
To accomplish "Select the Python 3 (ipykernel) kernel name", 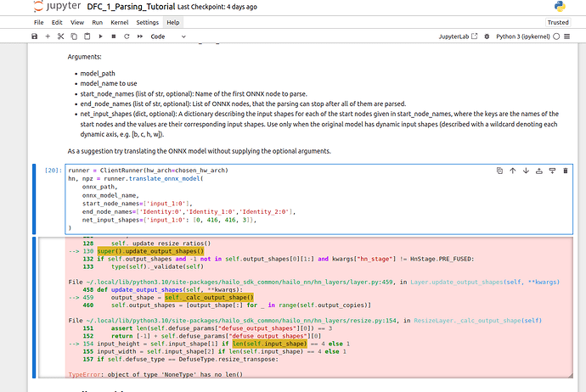I will pyautogui.click(x=521, y=37).
